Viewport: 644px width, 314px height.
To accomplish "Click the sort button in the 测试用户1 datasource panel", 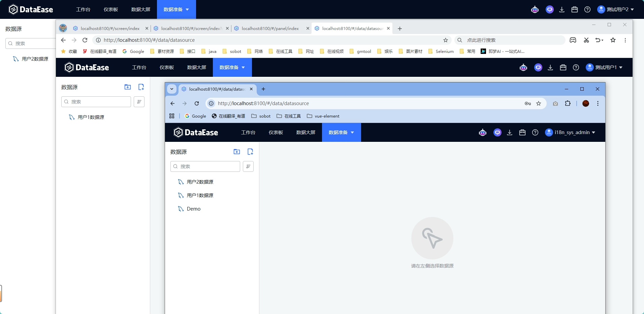I will coord(139,102).
